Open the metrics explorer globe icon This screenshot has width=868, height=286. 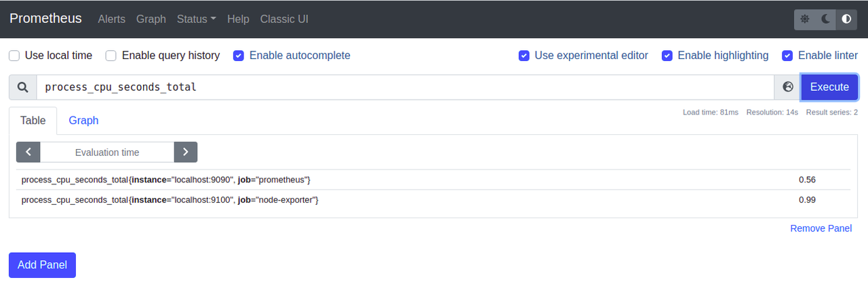787,87
